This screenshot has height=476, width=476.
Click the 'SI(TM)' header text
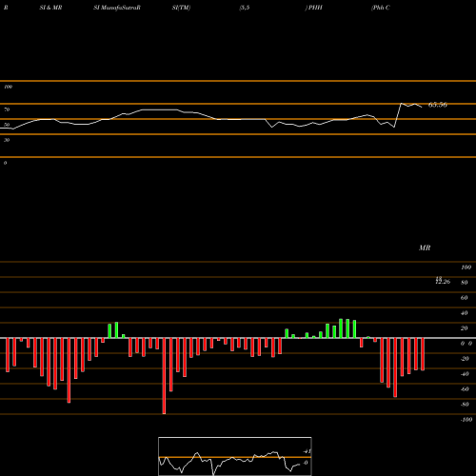point(181,8)
